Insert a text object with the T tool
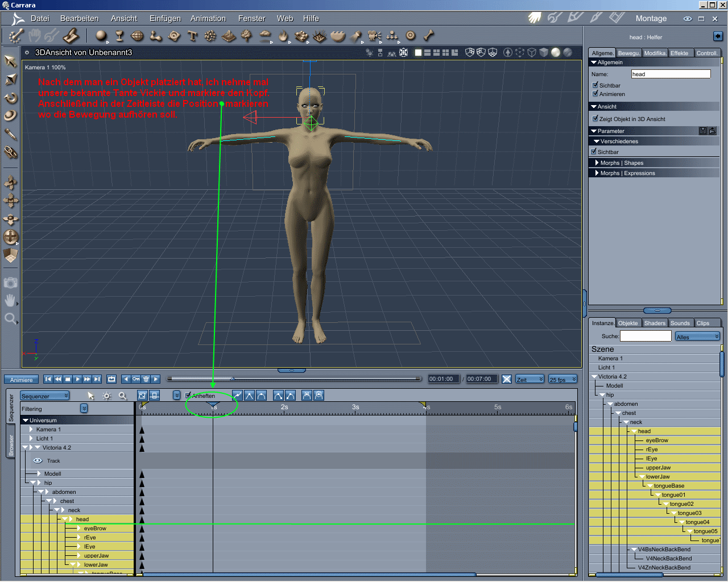 tap(192, 36)
